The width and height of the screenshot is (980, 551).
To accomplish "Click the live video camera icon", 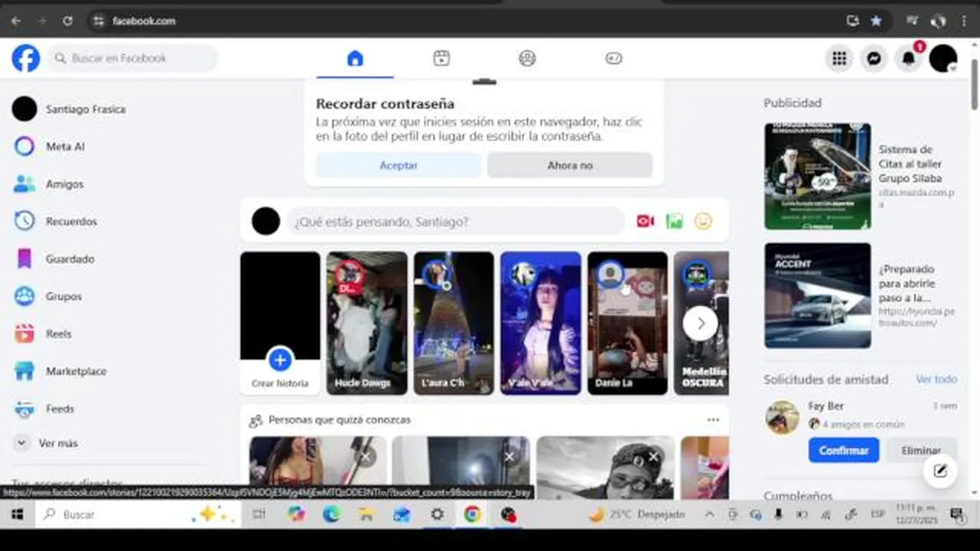I will [645, 221].
